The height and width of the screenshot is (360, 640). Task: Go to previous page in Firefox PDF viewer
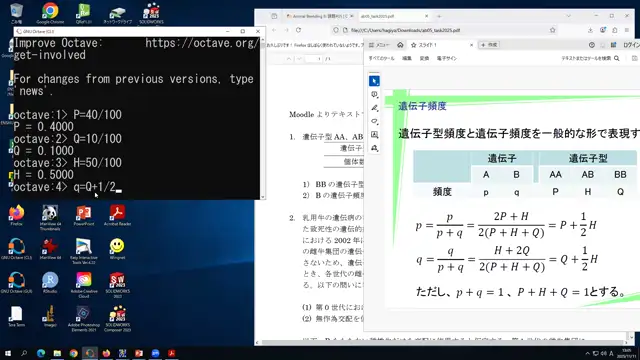(289, 59)
